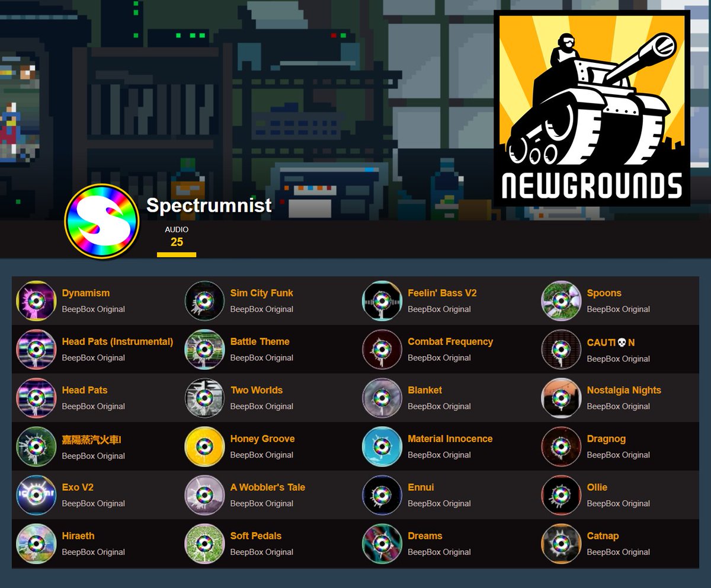Open the Ennui song title link
The image size is (711, 588).
coord(421,487)
